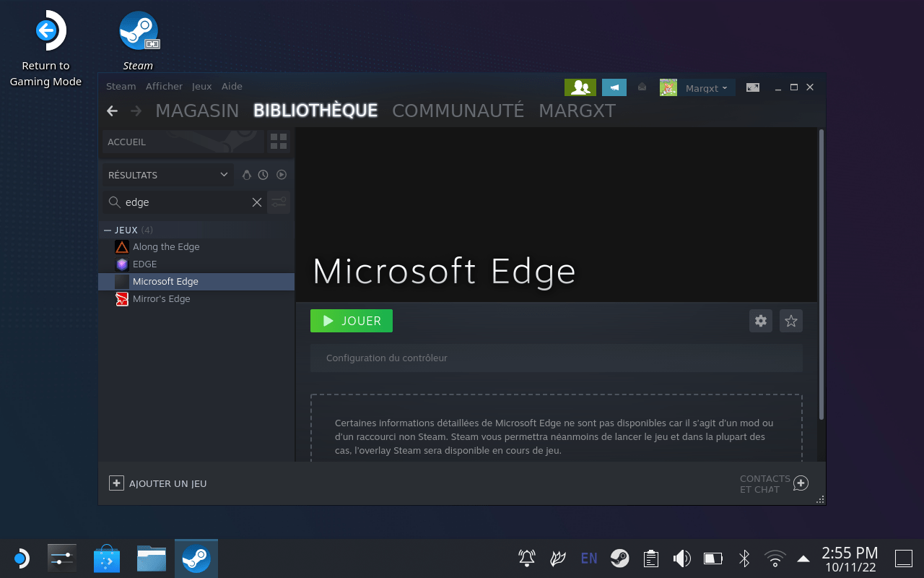This screenshot has width=924, height=578.
Task: Open the Aide menu
Action: coord(232,86)
